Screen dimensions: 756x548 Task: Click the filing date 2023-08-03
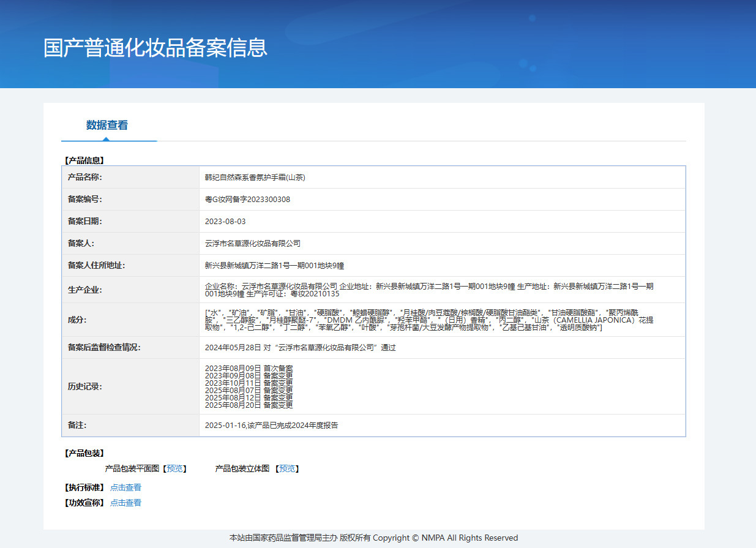click(225, 222)
